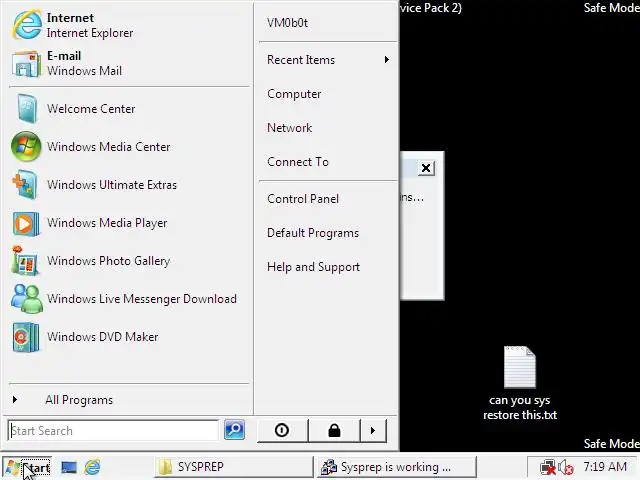Select Connect To menu entry
Image resolution: width=640 pixels, height=480 pixels.
[298, 162]
